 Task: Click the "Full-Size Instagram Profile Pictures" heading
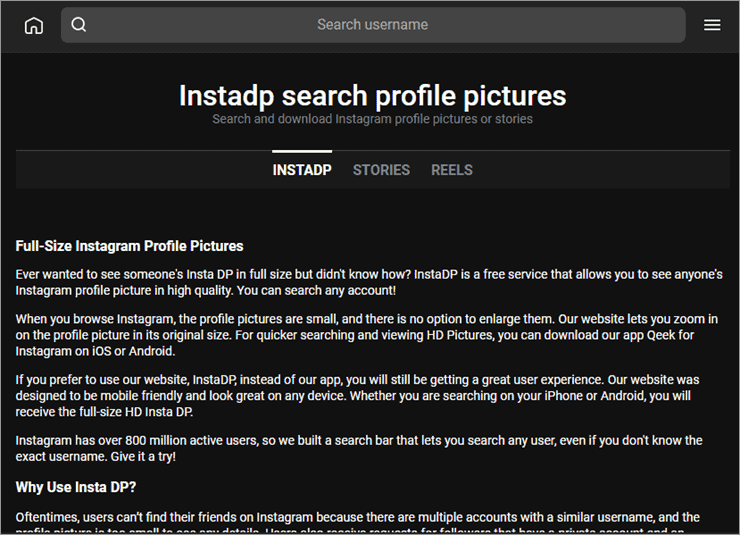[130, 246]
